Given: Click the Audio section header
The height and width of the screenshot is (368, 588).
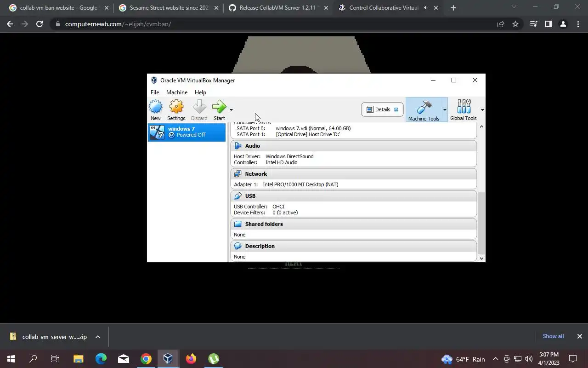Looking at the screenshot, I should [x=354, y=146].
